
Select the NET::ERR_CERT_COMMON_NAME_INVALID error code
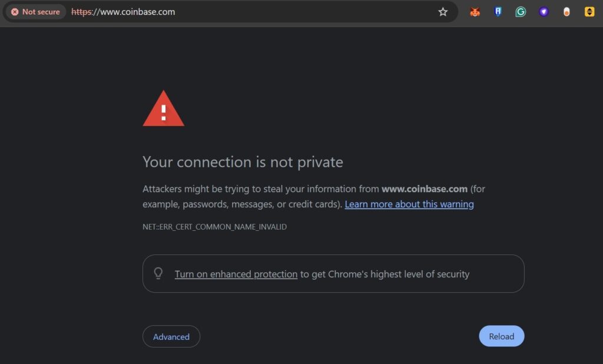coord(214,226)
